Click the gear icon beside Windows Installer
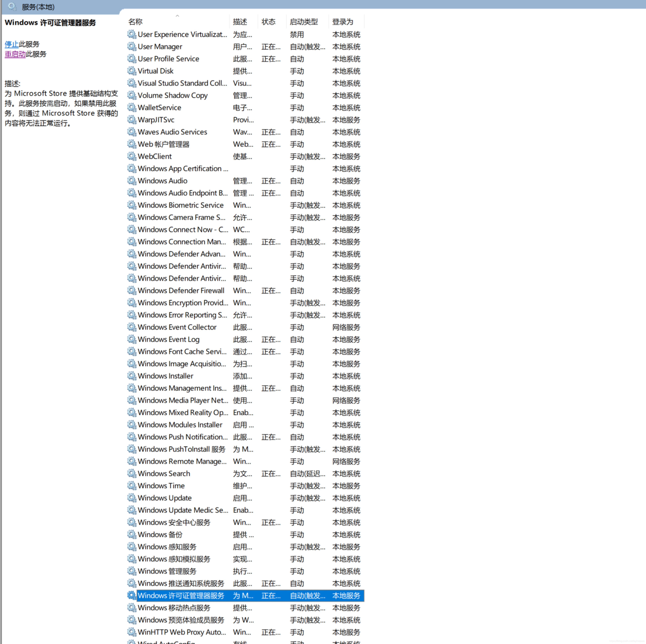Image resolution: width=646 pixels, height=644 pixels. point(132,376)
